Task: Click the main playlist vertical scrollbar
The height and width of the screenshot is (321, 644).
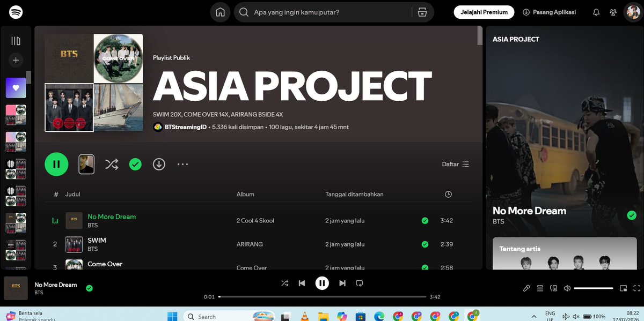Action: pos(480,35)
